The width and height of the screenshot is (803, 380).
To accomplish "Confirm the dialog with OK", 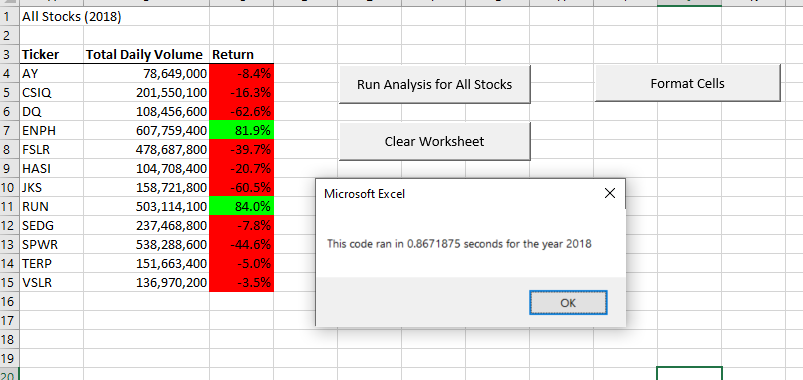I will coord(568,303).
